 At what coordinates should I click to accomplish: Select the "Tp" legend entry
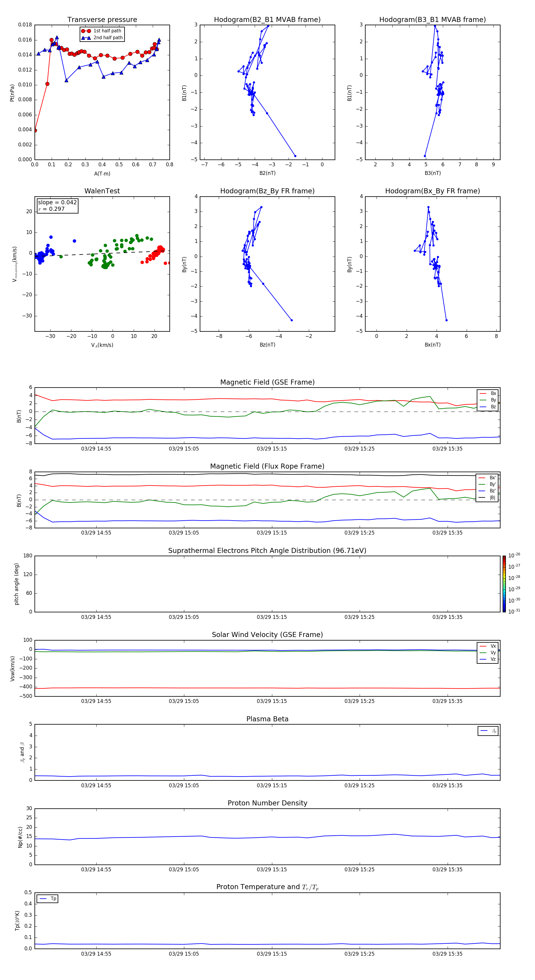point(48,899)
